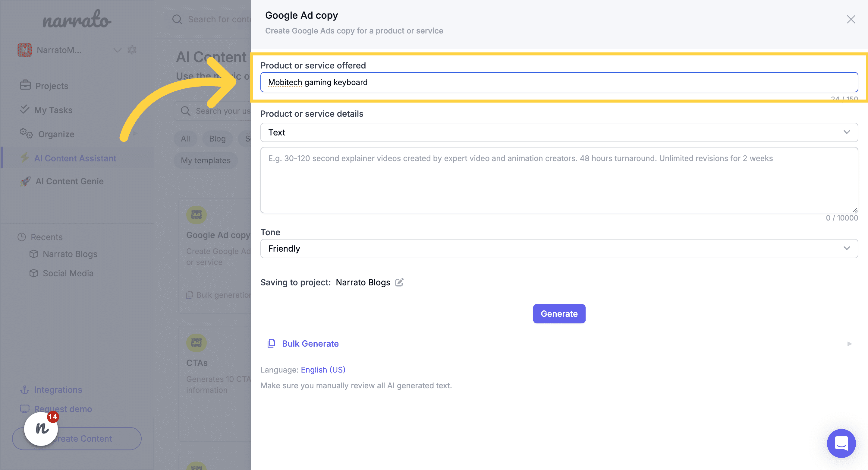The image size is (868, 470).
Task: Click the Request demo link
Action: pyautogui.click(x=63, y=409)
